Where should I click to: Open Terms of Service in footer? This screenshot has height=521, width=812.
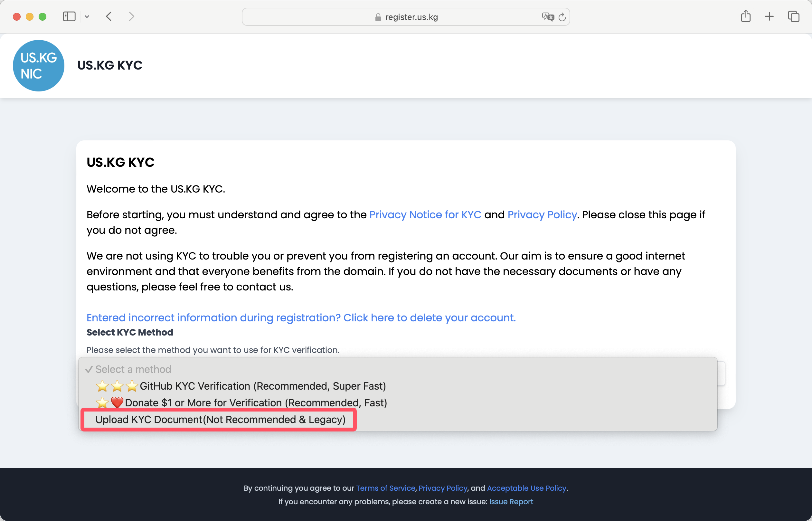(x=385, y=488)
